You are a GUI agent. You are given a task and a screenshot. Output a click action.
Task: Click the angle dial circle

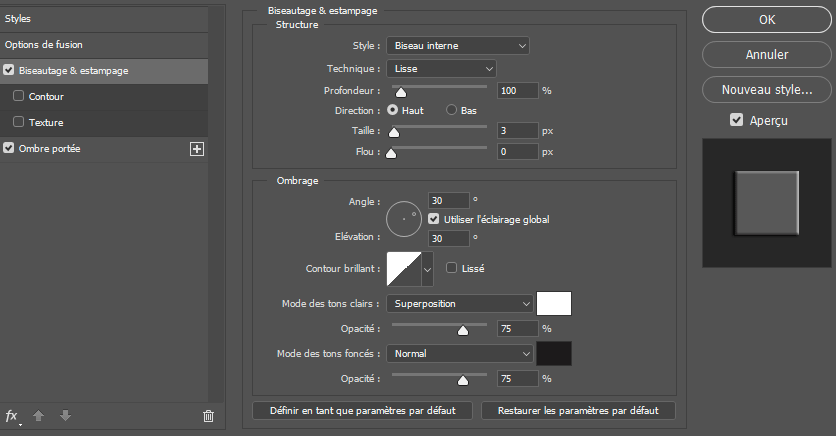(x=406, y=216)
